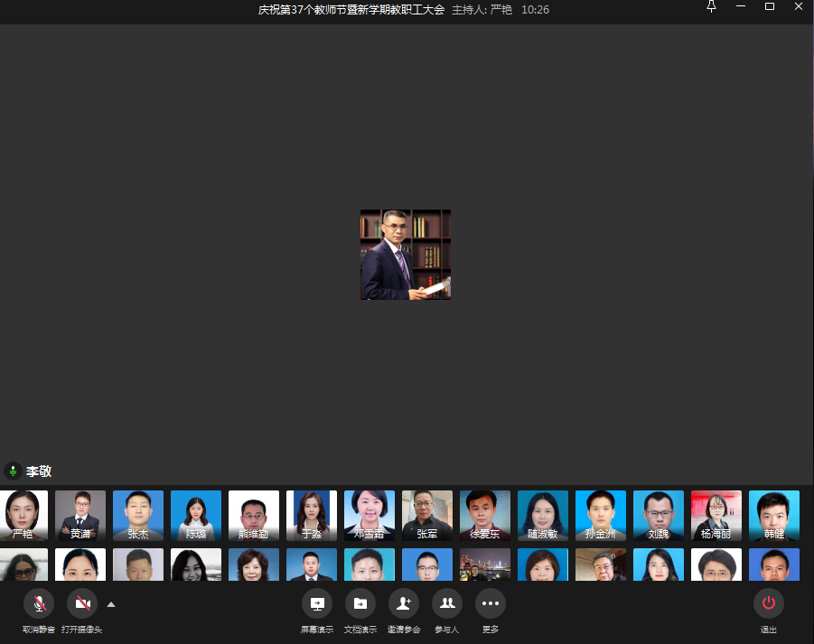Maximize the meeting window
Screen dimensions: 814x644
(x=770, y=7)
